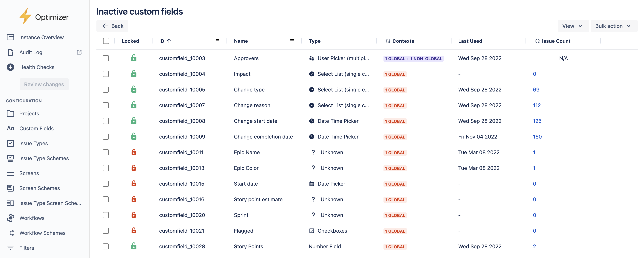
Task: Open the ID column menu icon
Action: coord(218,41)
